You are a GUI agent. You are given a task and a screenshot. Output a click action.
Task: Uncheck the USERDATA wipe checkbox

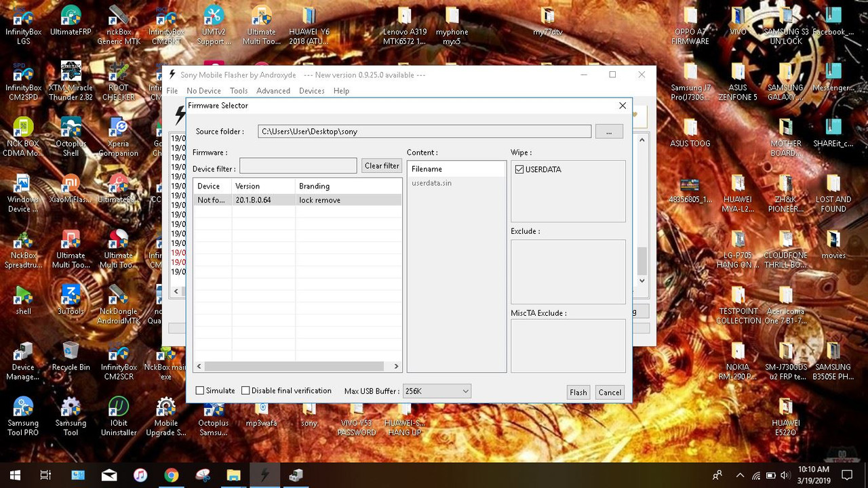tap(519, 169)
